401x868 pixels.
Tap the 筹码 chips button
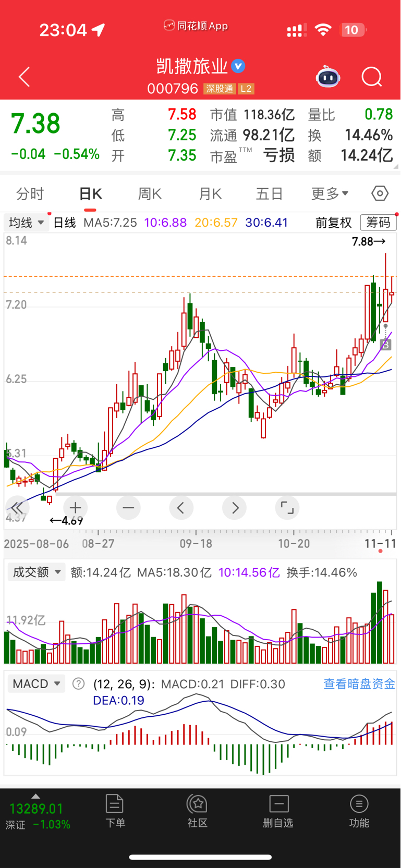pos(379,223)
